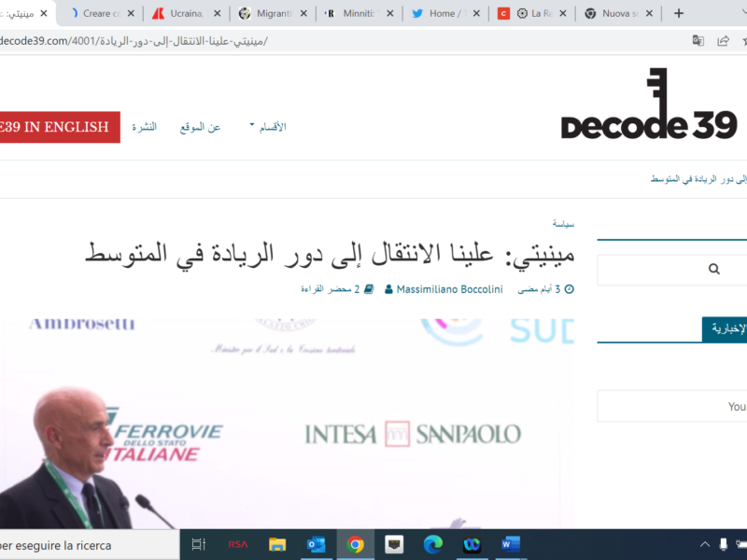Click the reading time book icon
Screen dimensions: 747x560
click(x=369, y=289)
